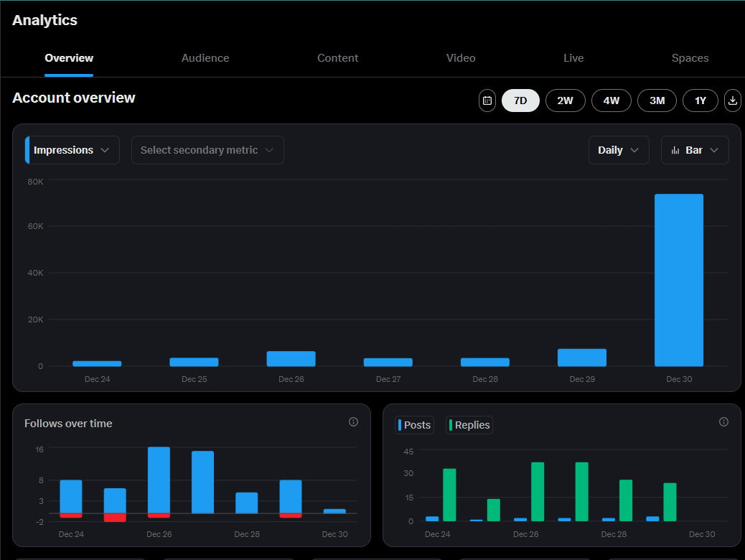Open the custom date range calendar
Viewport: 745px width, 560px height.
coord(487,101)
